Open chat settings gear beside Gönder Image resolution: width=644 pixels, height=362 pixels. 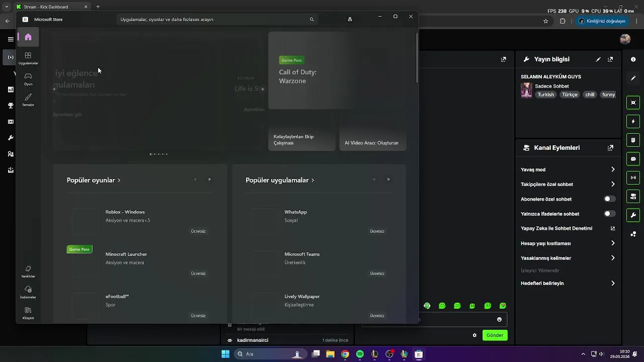(x=474, y=335)
